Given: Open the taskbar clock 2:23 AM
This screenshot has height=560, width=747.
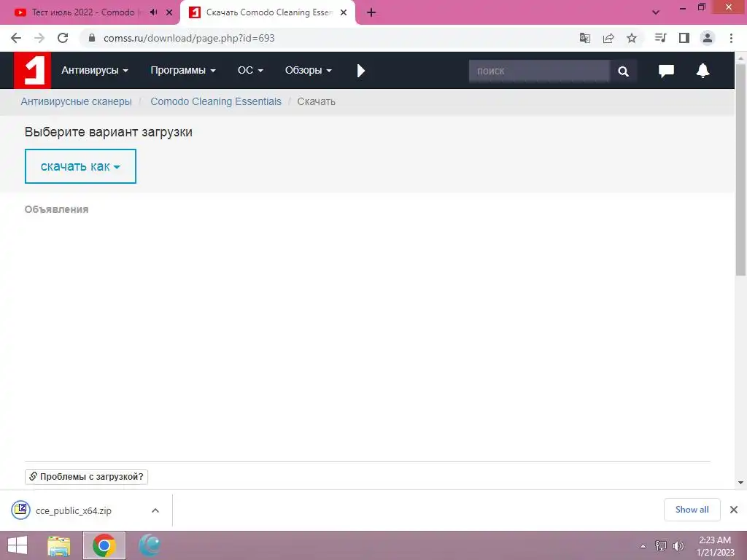Looking at the screenshot, I should (715, 546).
